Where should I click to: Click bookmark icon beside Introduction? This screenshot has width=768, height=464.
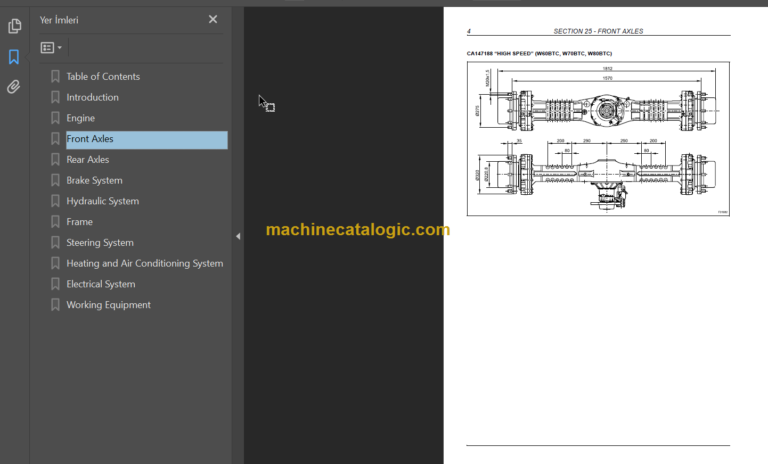pos(55,97)
